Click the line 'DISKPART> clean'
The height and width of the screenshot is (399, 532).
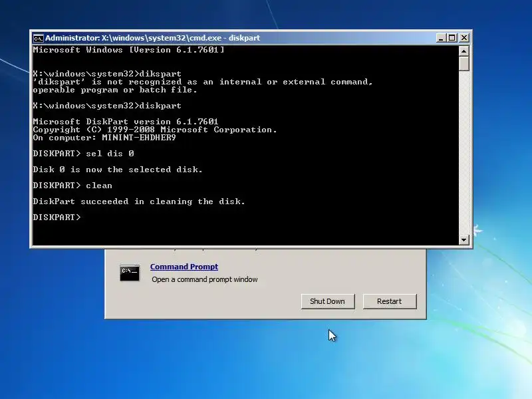point(72,186)
